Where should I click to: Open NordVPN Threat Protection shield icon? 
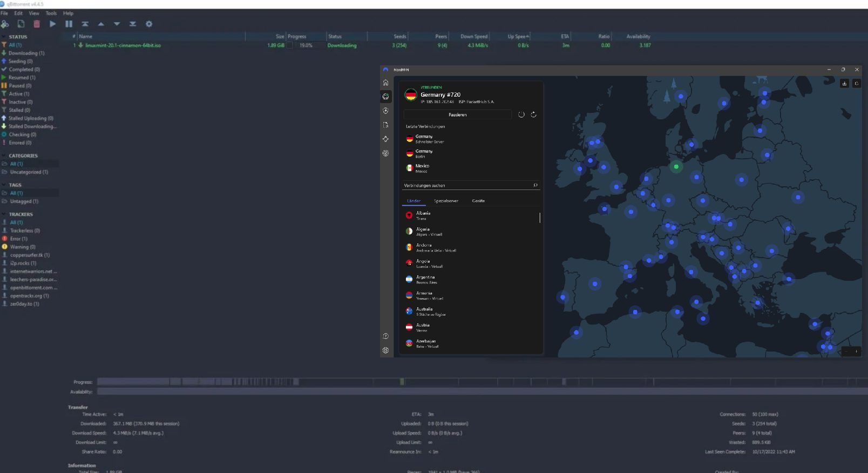click(x=385, y=111)
